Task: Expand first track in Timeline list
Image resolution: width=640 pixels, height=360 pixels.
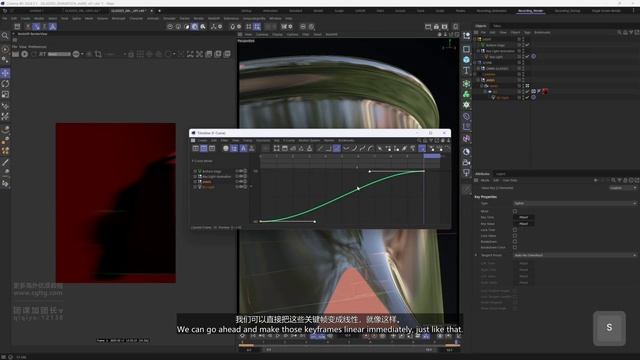Action: coord(195,171)
